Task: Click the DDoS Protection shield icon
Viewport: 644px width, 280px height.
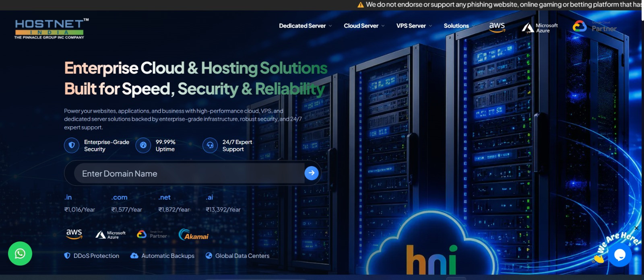Action: point(67,255)
